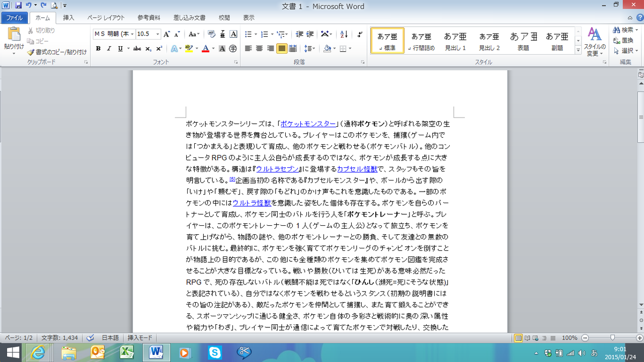Align paragraph text to the right
This screenshot has width=644, height=362.
[x=271, y=49]
